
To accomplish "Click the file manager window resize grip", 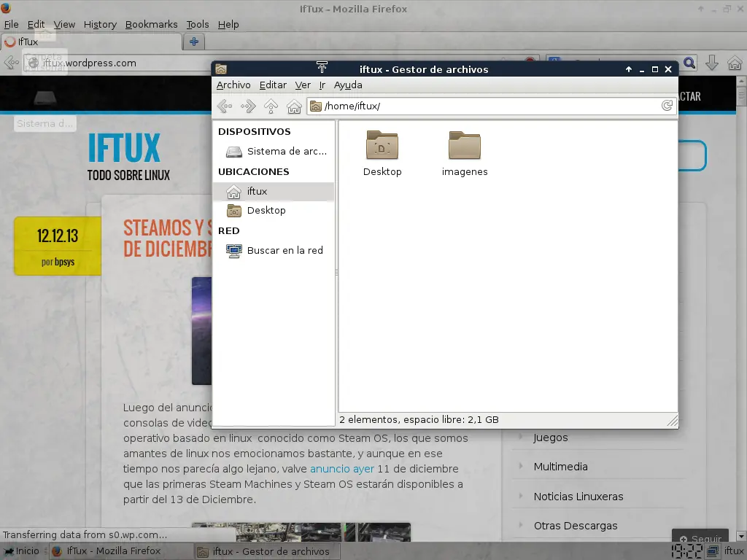I will point(673,421).
